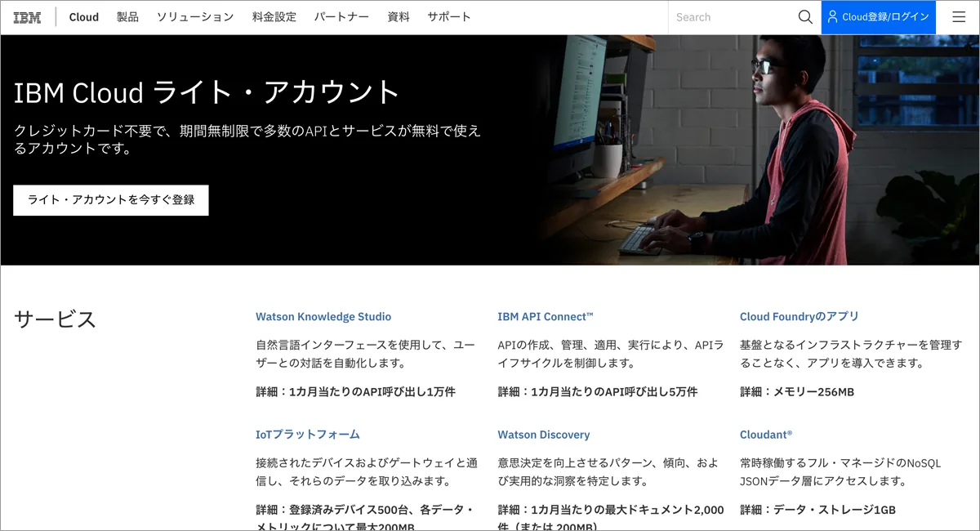The height and width of the screenshot is (531, 980).
Task: Click 詳細：1カ月当たりのAPI呼び出し5万件 text
Action: click(598, 392)
